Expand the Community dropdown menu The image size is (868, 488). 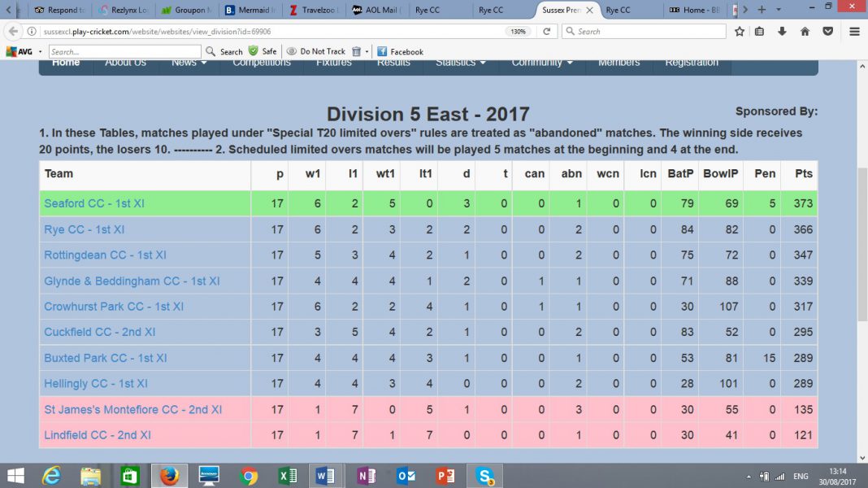click(542, 63)
